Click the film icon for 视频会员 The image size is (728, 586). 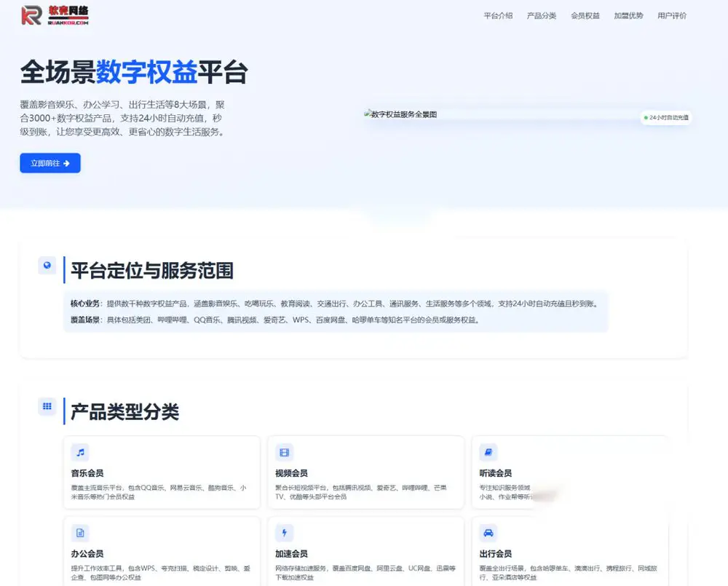pyautogui.click(x=285, y=452)
